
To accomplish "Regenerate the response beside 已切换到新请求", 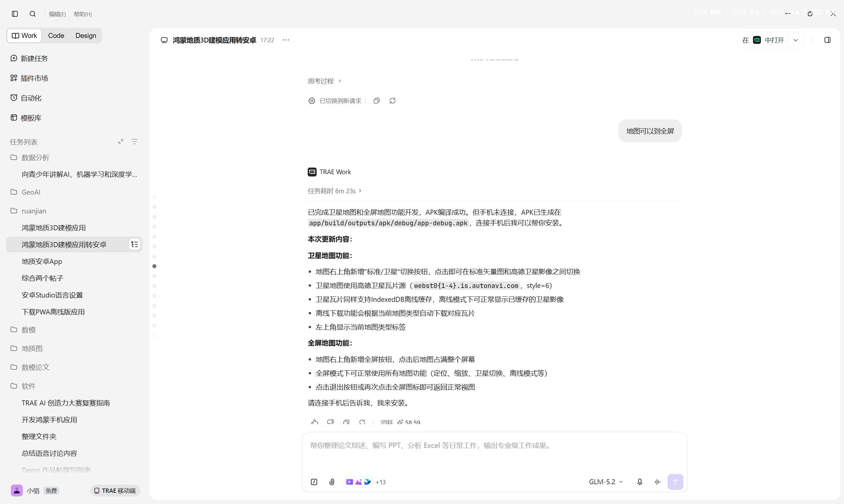I will click(x=392, y=101).
